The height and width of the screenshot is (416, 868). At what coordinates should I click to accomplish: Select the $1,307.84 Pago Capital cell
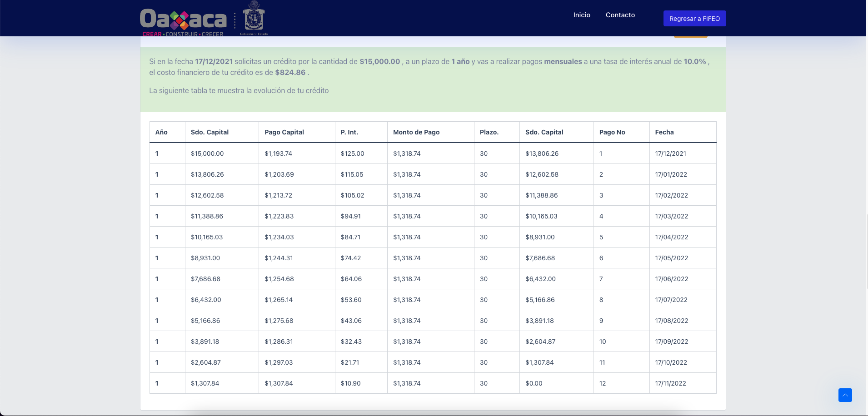[x=279, y=383]
